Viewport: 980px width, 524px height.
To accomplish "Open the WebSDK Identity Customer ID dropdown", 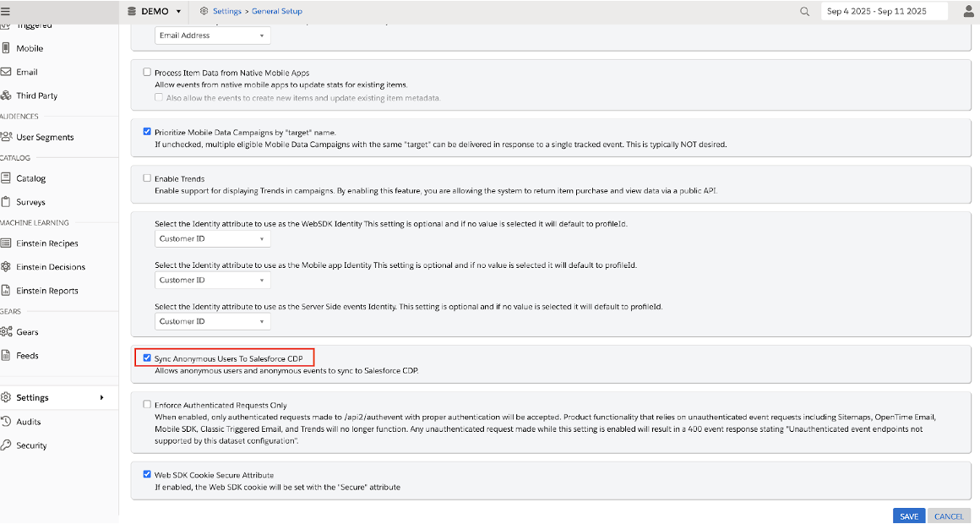I will (x=214, y=239).
